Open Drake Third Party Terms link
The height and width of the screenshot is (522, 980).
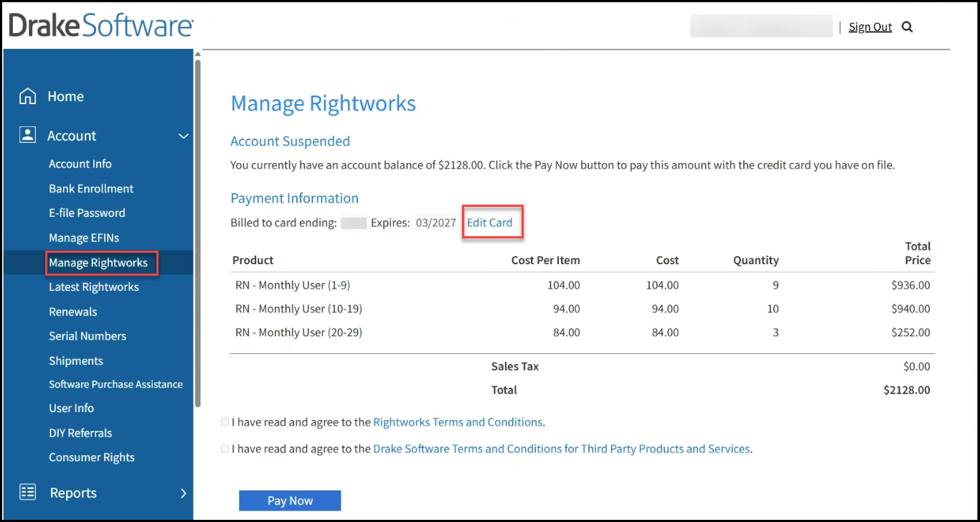pyautogui.click(x=561, y=449)
